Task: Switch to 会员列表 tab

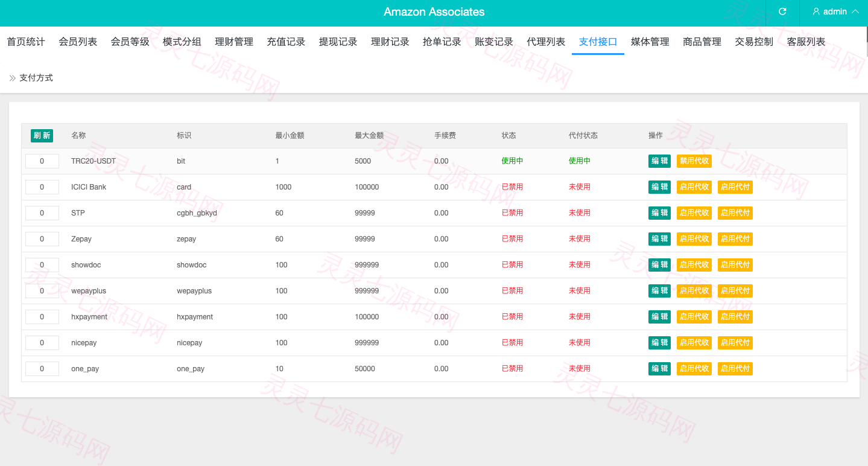Action: point(78,42)
